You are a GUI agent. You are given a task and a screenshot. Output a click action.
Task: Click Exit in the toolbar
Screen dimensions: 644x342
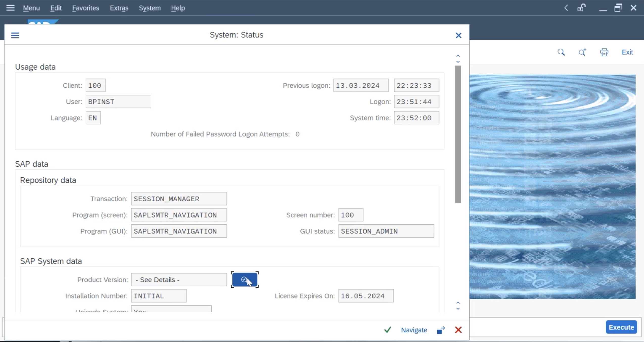click(x=627, y=52)
